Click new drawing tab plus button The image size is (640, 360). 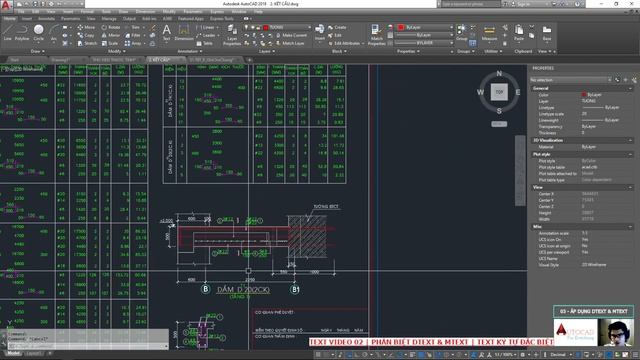pyautogui.click(x=249, y=60)
